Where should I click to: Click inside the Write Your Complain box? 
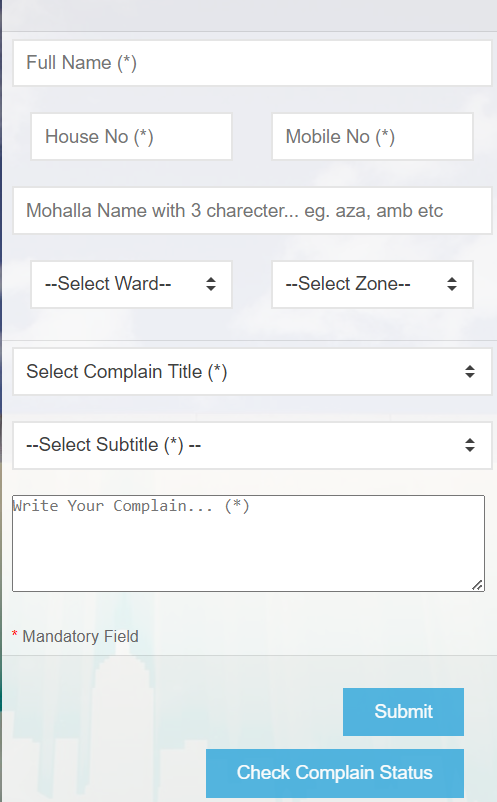coord(248,543)
